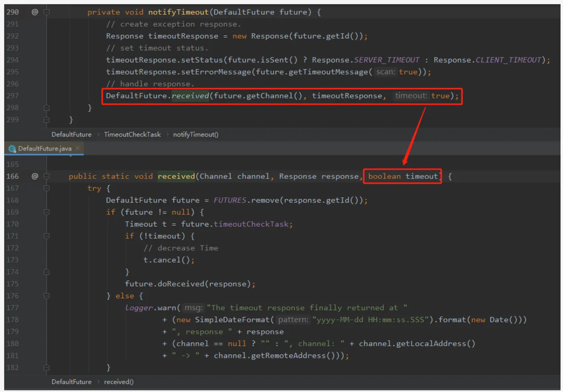Image resolution: width=563 pixels, height=392 pixels.
Task: Select notifyTimeout() in the breadcrumb
Action: 196,135
